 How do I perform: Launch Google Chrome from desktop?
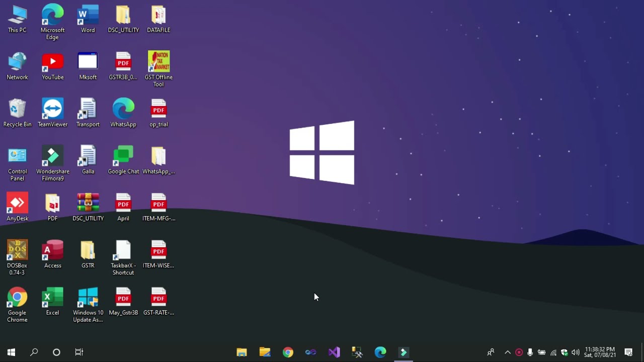pyautogui.click(x=17, y=305)
